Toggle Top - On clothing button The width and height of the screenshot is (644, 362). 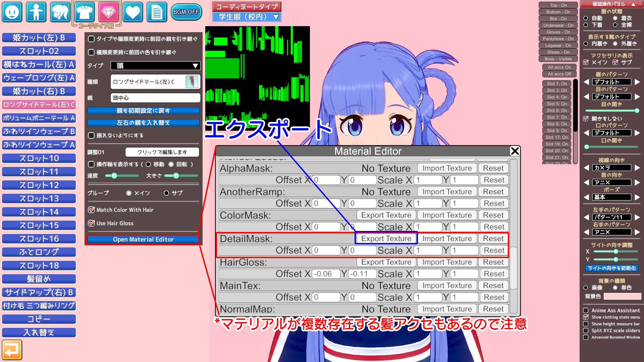[x=558, y=5]
